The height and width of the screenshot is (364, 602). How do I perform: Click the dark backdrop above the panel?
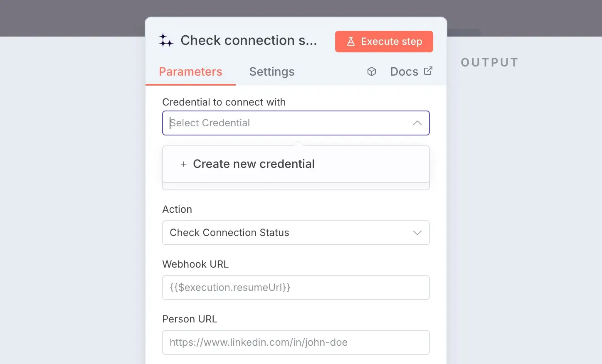pos(301,7)
